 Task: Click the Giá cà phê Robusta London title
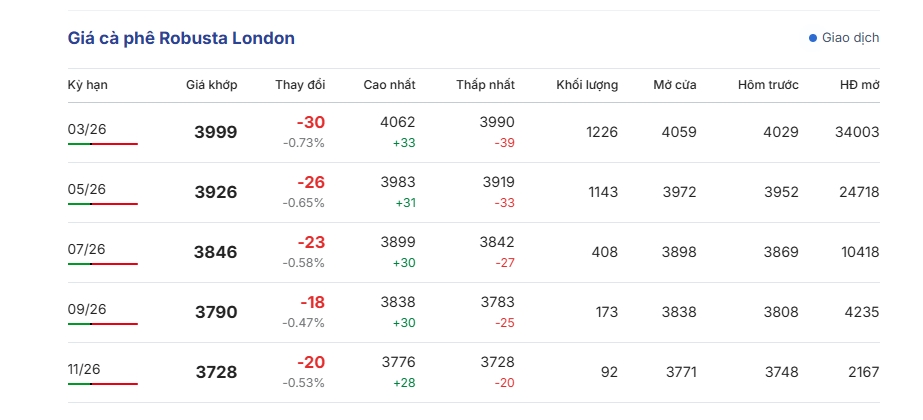tap(181, 38)
